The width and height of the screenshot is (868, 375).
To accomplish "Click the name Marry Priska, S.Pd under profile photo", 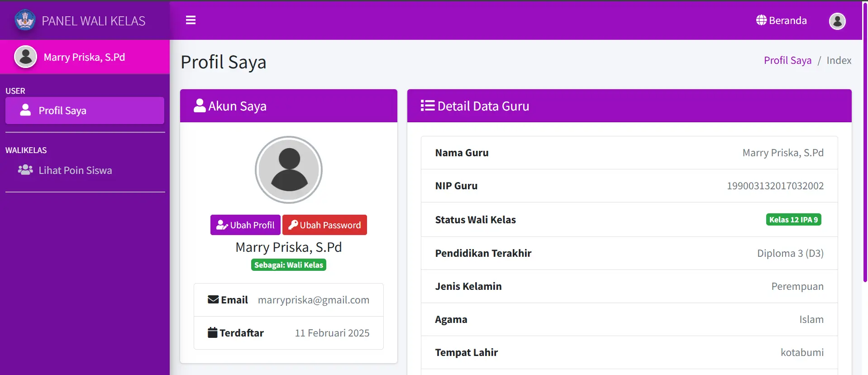I will (x=289, y=247).
